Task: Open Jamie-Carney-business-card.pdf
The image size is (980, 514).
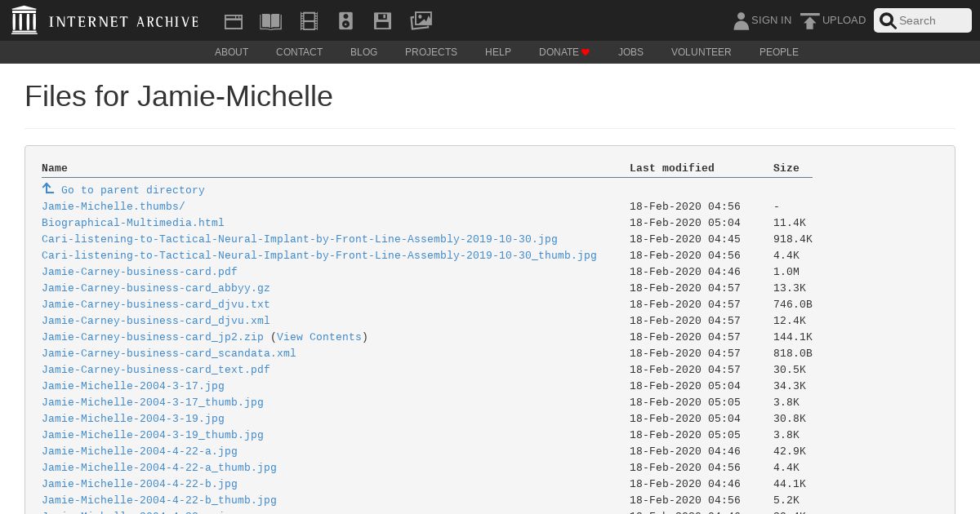Action: tap(140, 272)
